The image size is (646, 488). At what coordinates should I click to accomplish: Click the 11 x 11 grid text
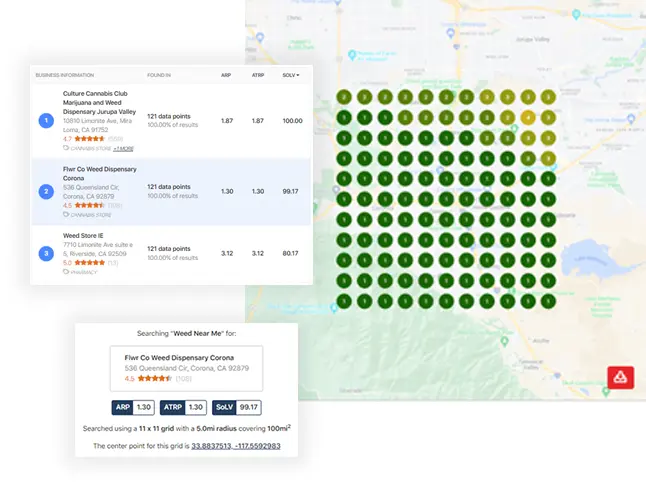(x=156, y=429)
